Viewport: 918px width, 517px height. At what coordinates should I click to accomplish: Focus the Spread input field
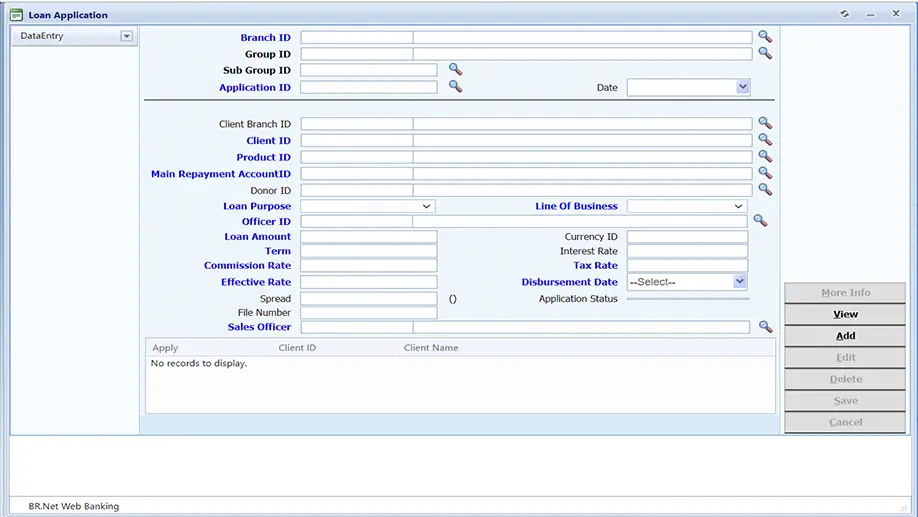(369, 299)
